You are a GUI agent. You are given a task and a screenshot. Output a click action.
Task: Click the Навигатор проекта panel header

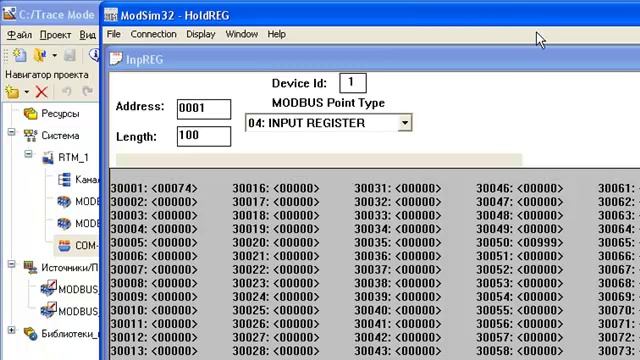[47, 75]
